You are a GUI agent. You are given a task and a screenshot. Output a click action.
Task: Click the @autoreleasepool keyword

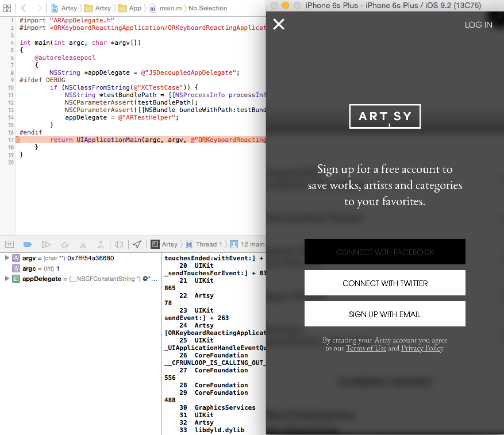[65, 57]
